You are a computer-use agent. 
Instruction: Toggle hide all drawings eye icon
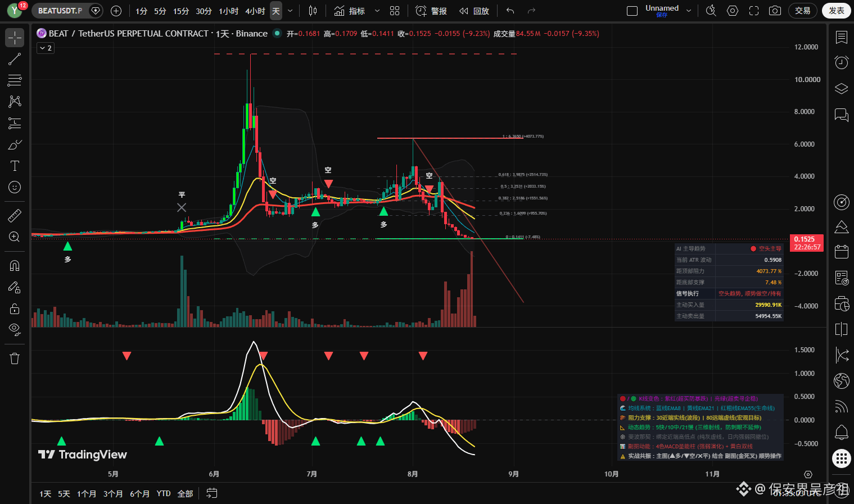[15, 330]
